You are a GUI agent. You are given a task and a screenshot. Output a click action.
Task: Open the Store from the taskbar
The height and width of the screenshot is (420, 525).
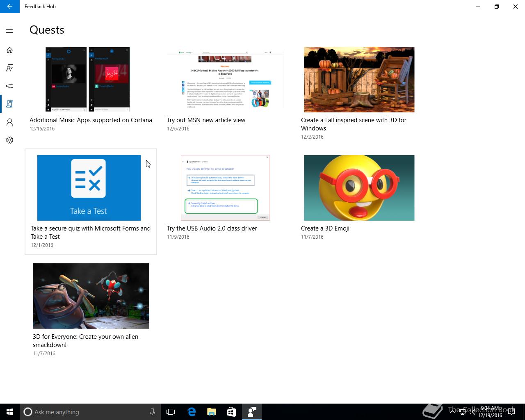[x=231, y=412]
